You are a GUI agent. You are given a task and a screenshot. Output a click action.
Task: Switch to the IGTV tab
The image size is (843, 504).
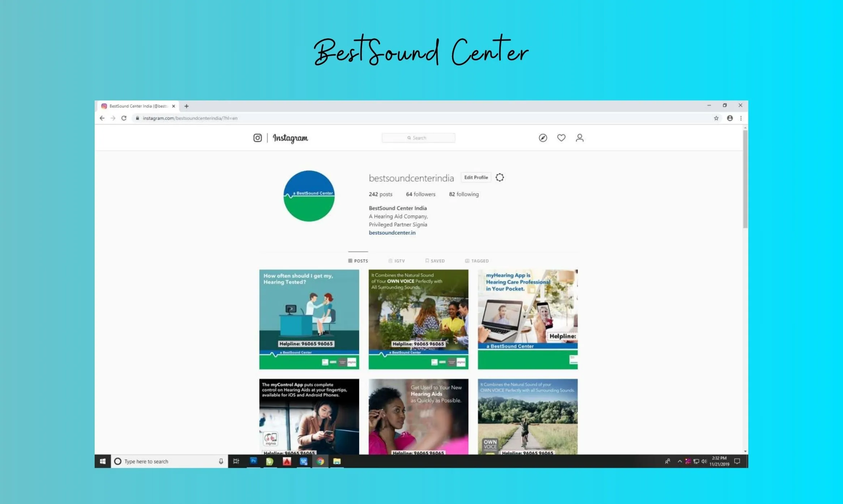[397, 261]
